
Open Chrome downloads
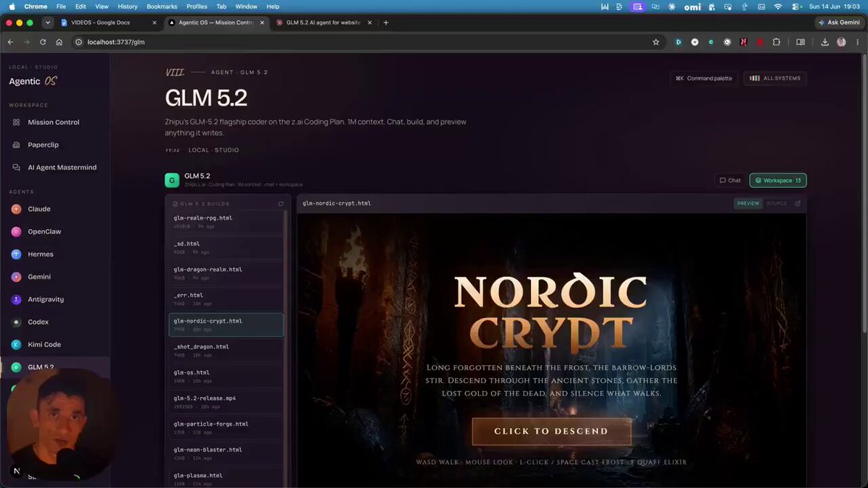[x=825, y=42]
